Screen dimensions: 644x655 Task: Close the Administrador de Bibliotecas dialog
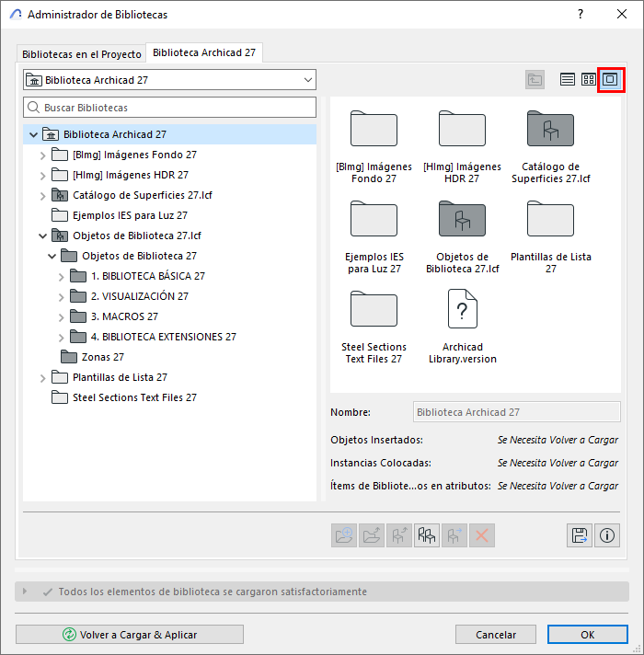coord(622,14)
